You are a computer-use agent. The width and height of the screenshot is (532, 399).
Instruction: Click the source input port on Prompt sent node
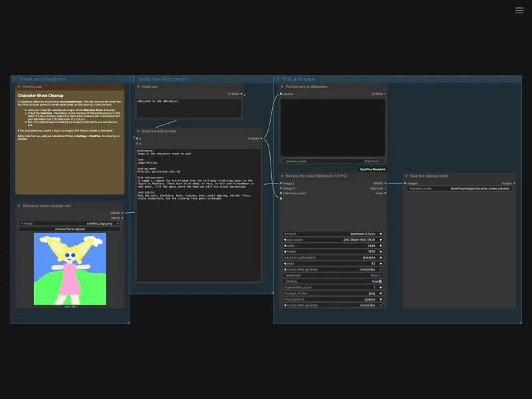[x=281, y=94]
